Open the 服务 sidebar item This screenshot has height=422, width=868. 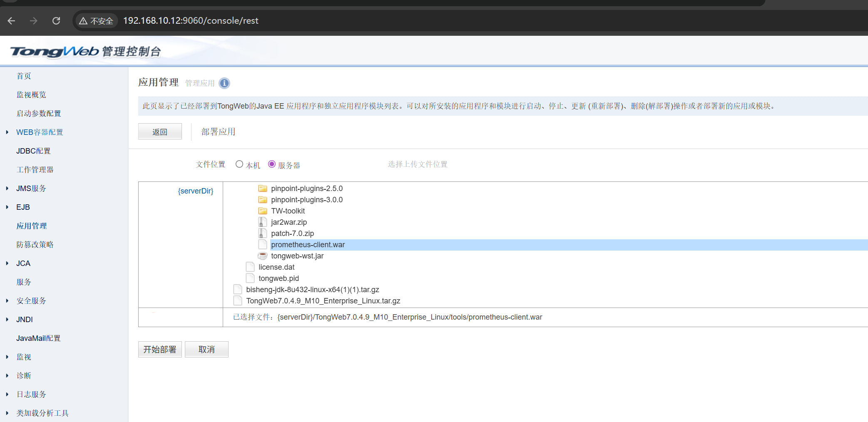[x=24, y=282]
